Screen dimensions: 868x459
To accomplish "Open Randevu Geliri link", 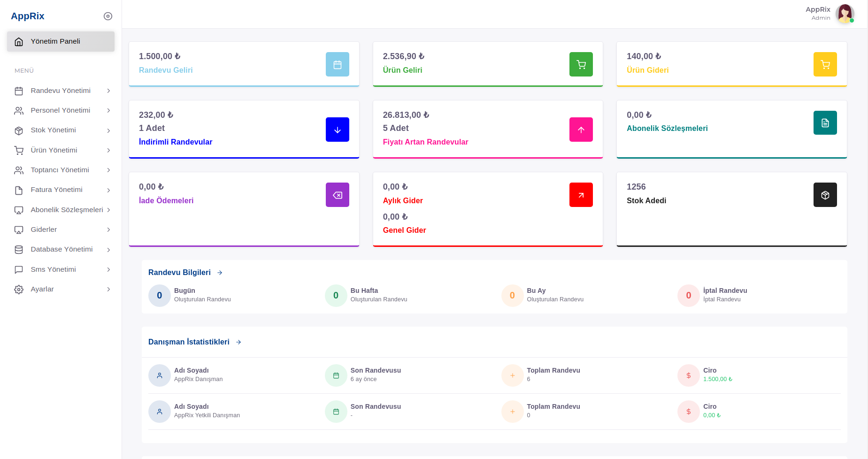I will 166,70.
